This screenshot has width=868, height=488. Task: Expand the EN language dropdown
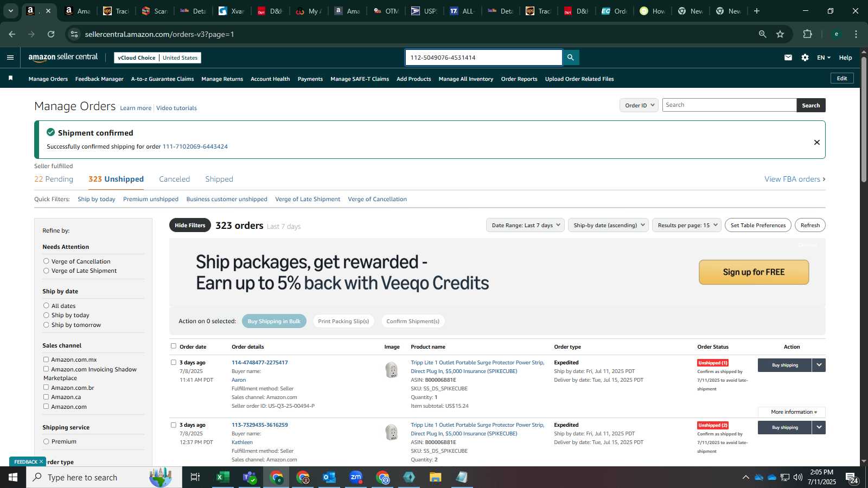pos(824,57)
